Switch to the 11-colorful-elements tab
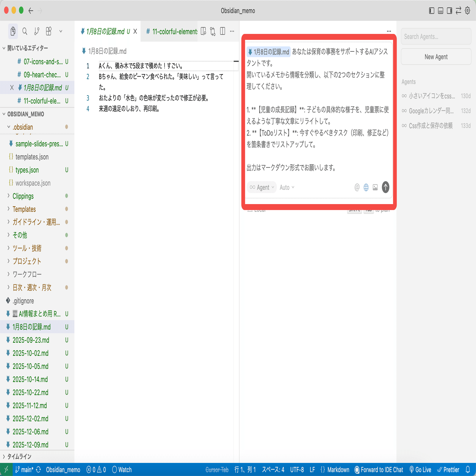476x476 pixels. (x=170, y=32)
